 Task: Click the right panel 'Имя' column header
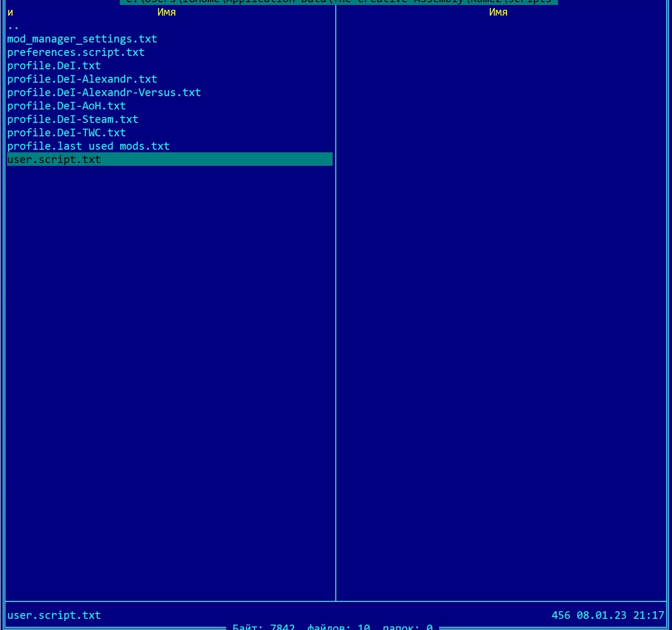click(x=498, y=12)
